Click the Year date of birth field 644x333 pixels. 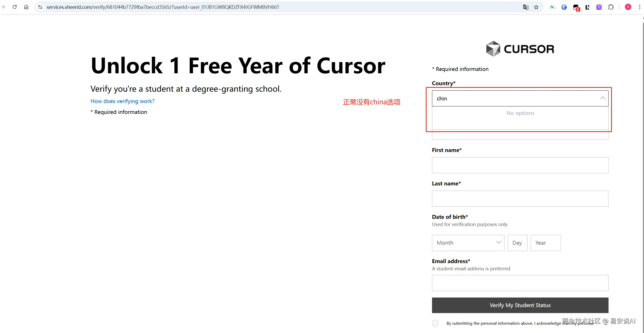(x=545, y=243)
